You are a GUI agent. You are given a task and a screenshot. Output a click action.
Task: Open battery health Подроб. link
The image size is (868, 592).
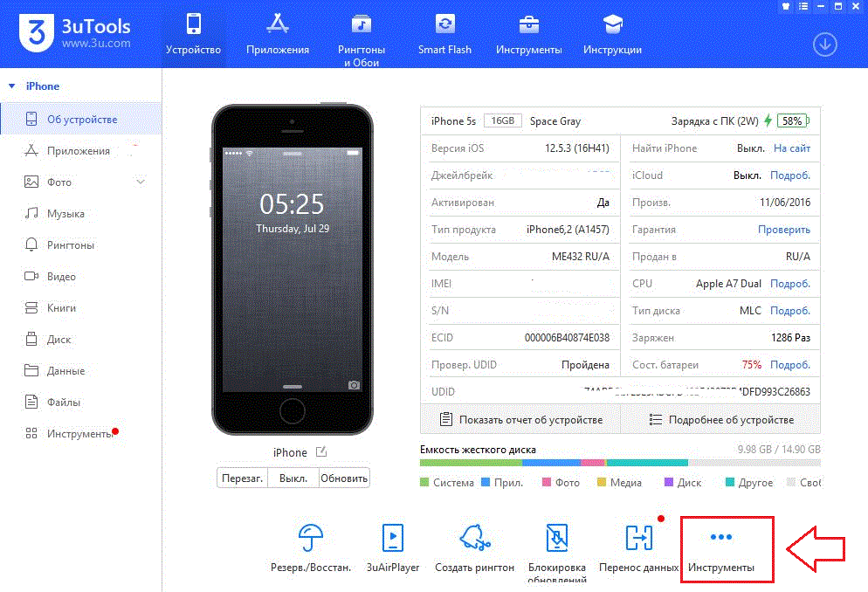pos(790,365)
